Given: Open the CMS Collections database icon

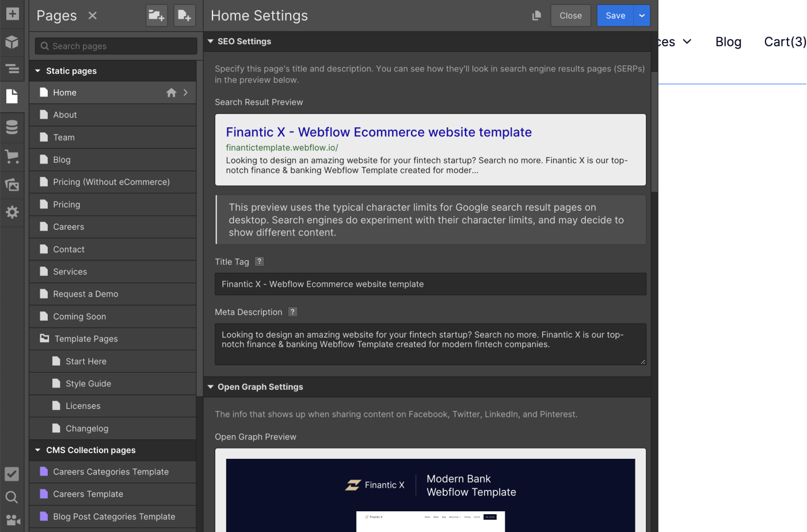Looking at the screenshot, I should click(12, 127).
